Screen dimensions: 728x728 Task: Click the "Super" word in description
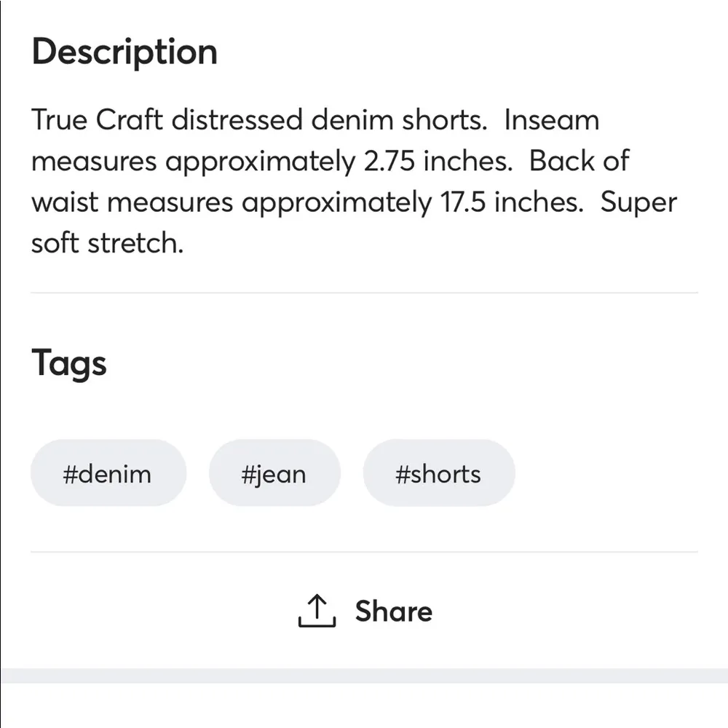[638, 202]
